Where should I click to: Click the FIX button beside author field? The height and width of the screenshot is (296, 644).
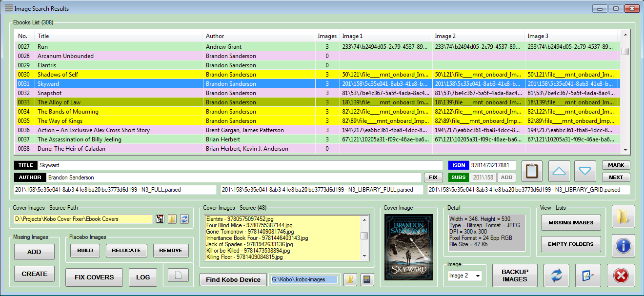pos(433,178)
